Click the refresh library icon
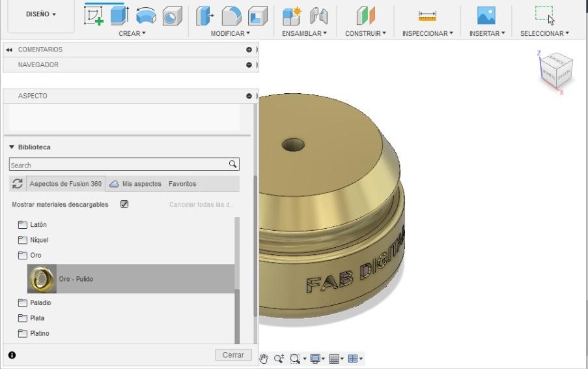Viewport: 588px width, 369px height. pos(17,184)
